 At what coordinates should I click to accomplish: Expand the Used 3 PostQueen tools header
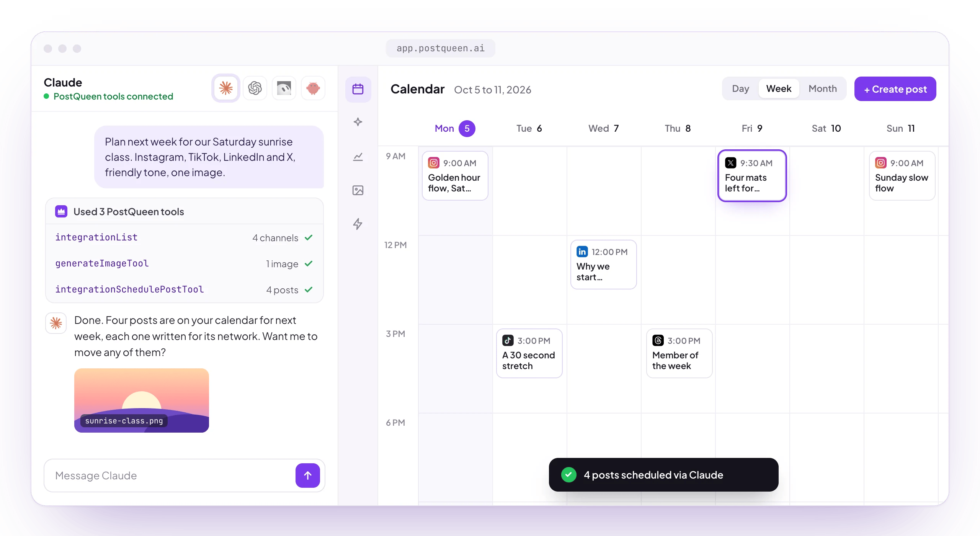pos(185,211)
